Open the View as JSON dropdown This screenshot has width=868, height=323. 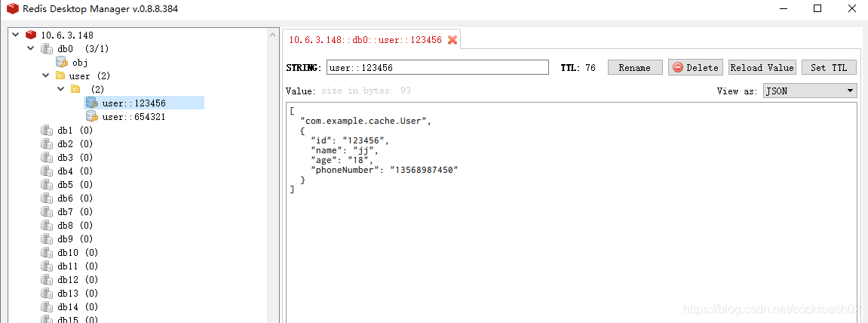click(x=810, y=91)
